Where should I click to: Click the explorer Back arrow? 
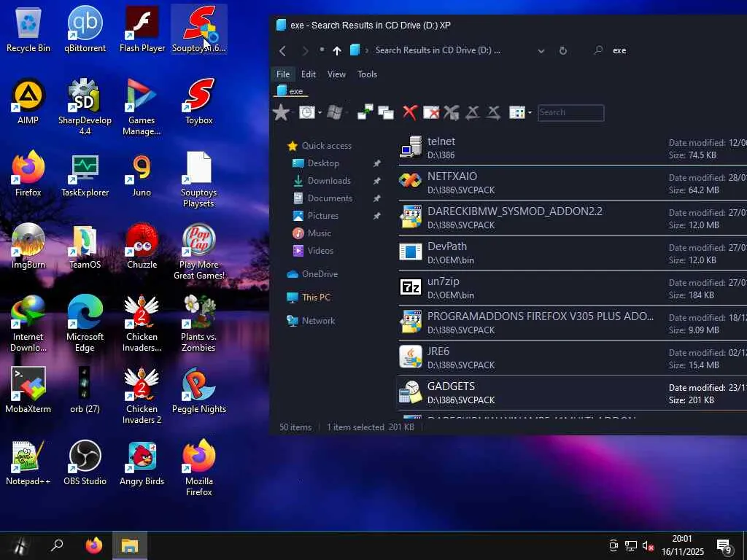click(x=282, y=50)
